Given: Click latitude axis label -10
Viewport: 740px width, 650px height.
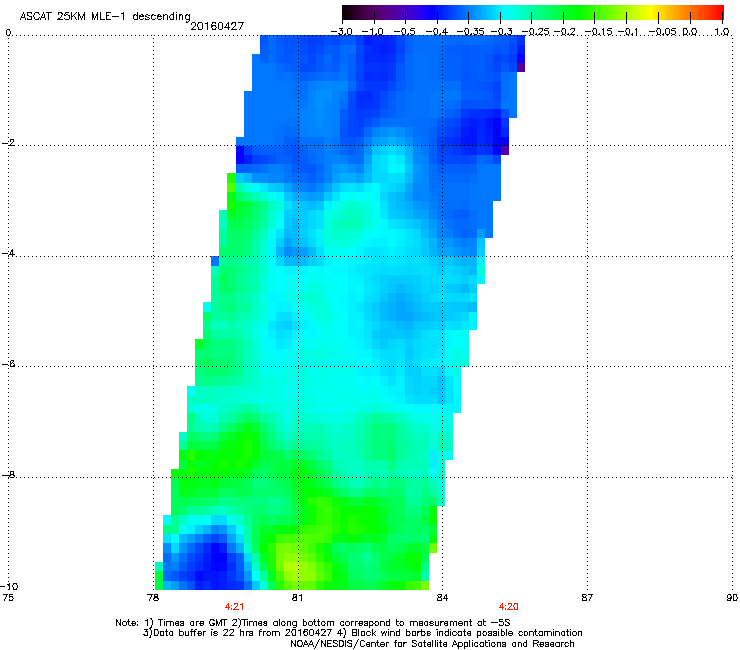Looking at the screenshot, I should tap(9, 586).
